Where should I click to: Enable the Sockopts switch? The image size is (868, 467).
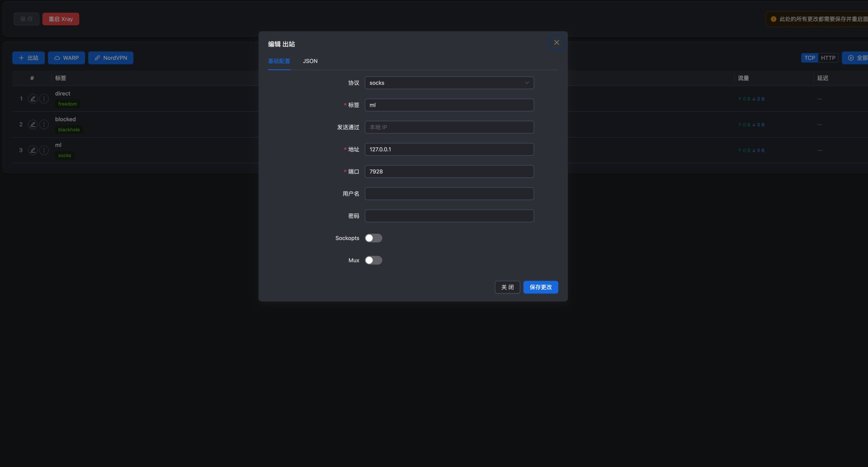click(x=373, y=238)
